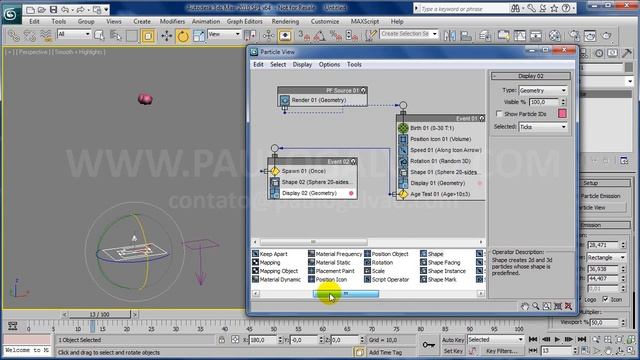Screen dimensions: 640x360
Task: Open Render Setup icon
Action: point(574,36)
